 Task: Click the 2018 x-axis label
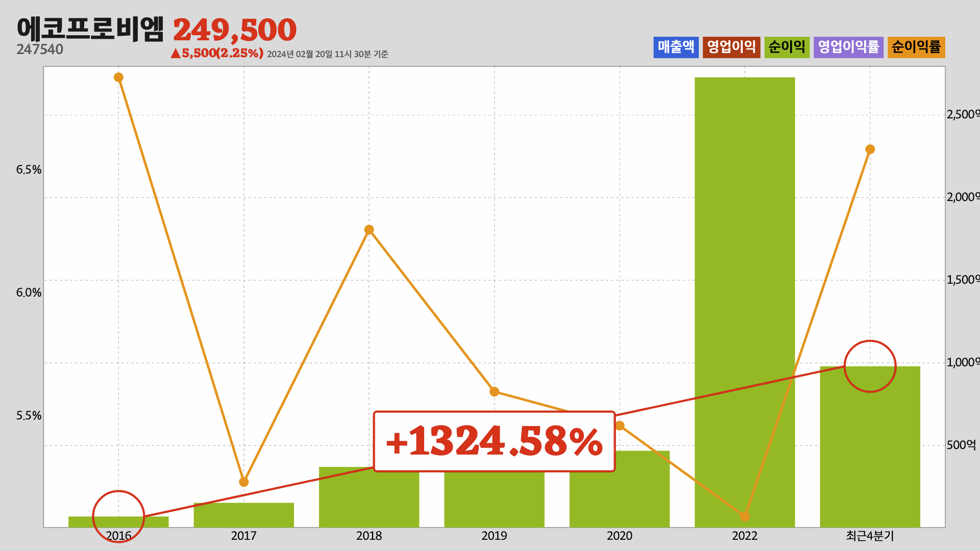(x=369, y=536)
